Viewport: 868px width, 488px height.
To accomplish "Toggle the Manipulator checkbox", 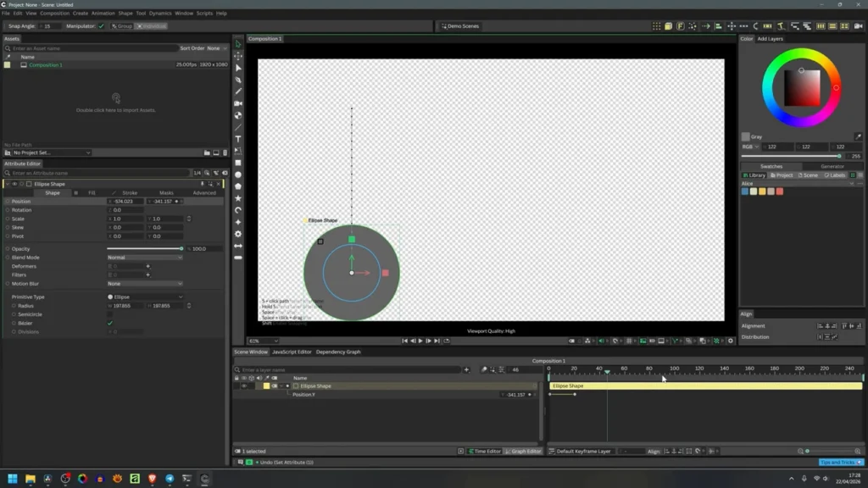I will click(102, 26).
